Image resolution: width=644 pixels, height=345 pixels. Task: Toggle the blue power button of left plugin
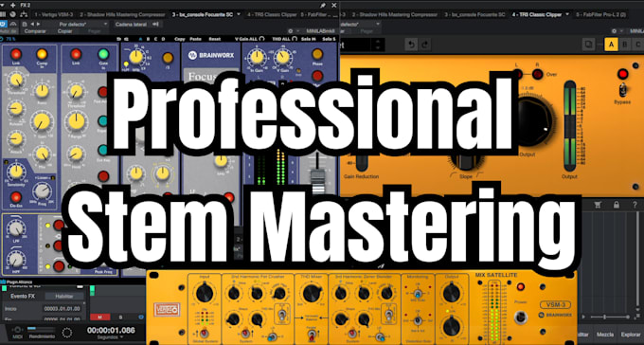(3, 25)
